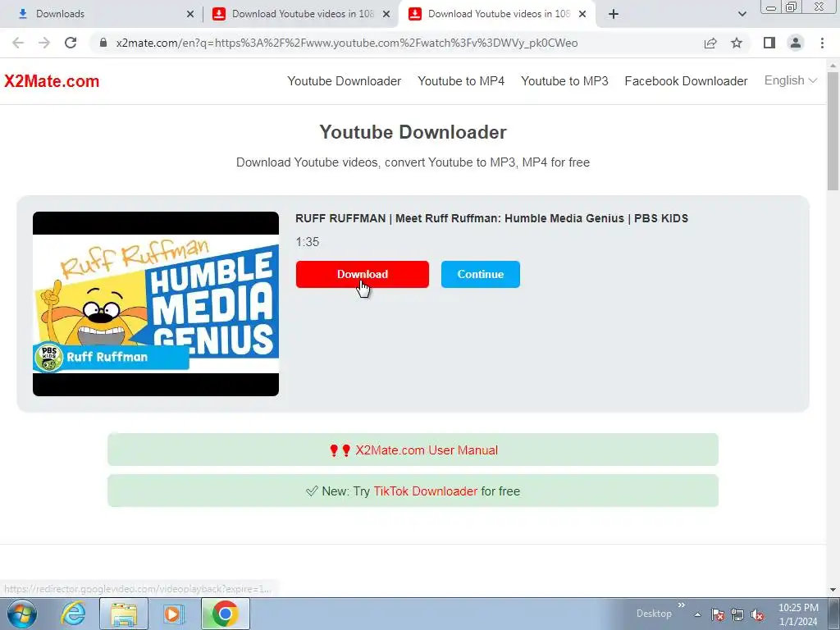840x630 pixels.
Task: Click the browser forward arrow
Action: 44,43
